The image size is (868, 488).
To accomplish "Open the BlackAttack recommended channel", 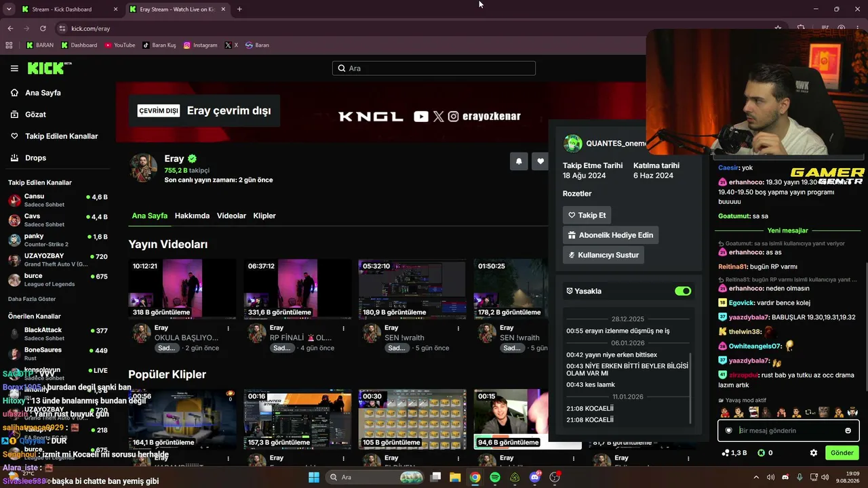I will tap(58, 334).
